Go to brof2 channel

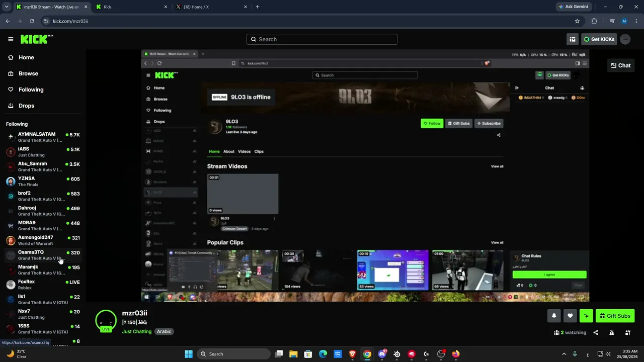(43, 196)
